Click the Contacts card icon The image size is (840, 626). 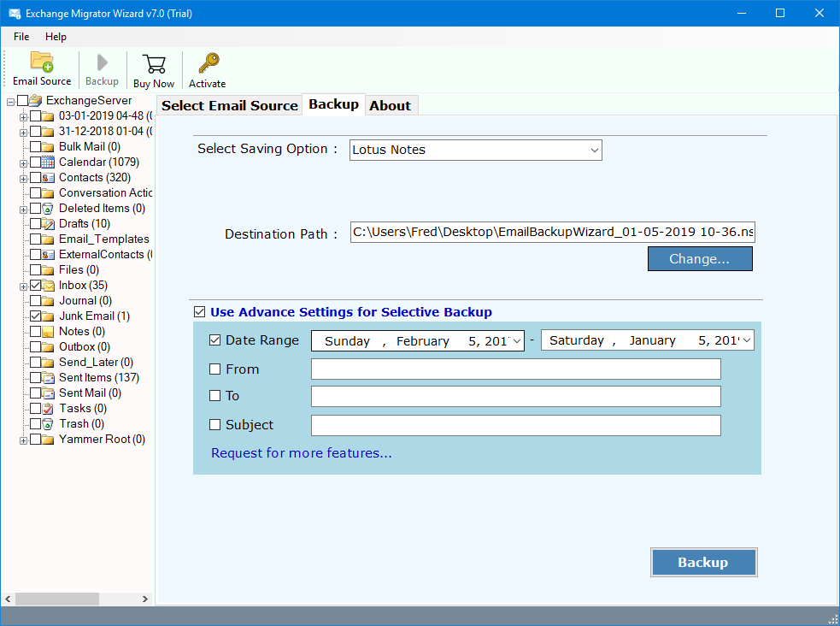click(48, 177)
